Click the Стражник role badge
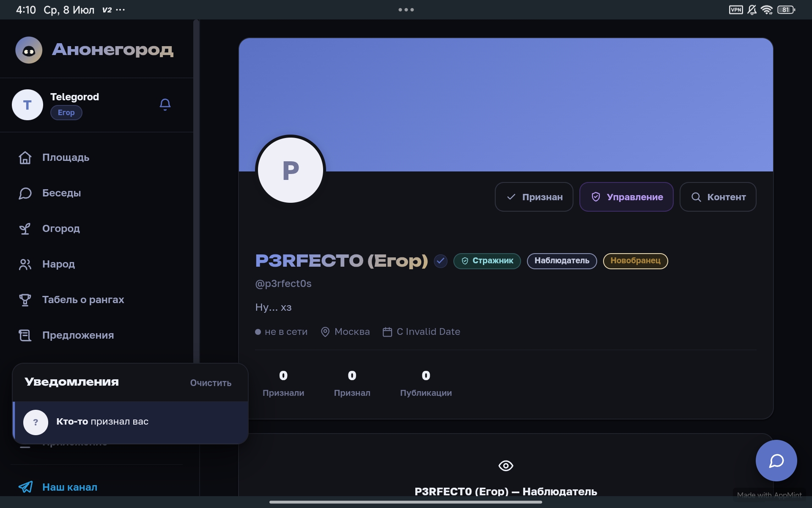812x508 pixels. tap(487, 261)
